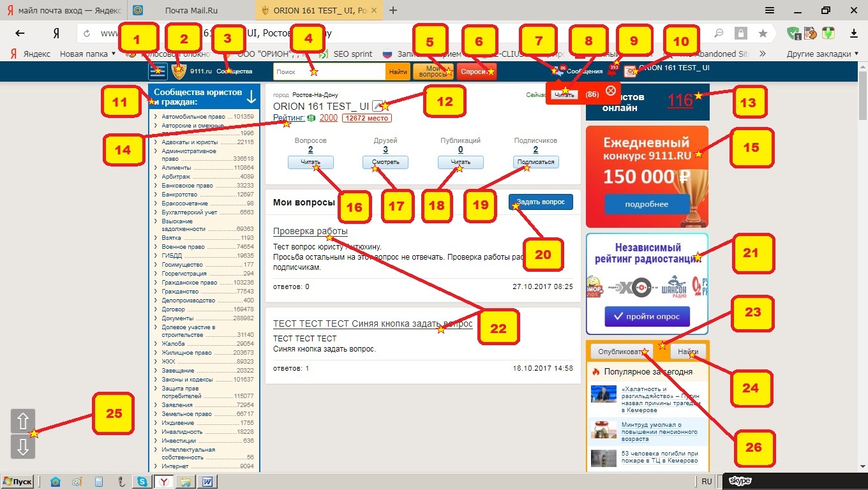Open Microsoft Word from the taskbar
This screenshot has height=490, width=868.
coord(207,482)
